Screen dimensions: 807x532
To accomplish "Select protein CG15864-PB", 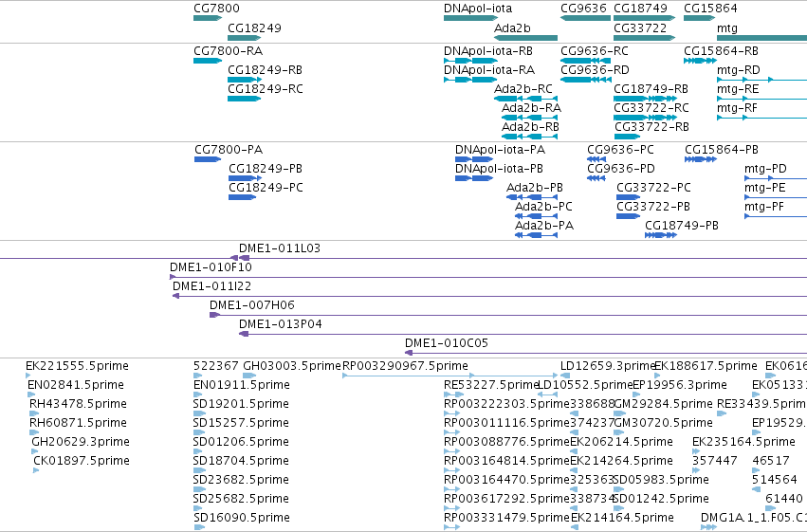I will [x=701, y=159].
